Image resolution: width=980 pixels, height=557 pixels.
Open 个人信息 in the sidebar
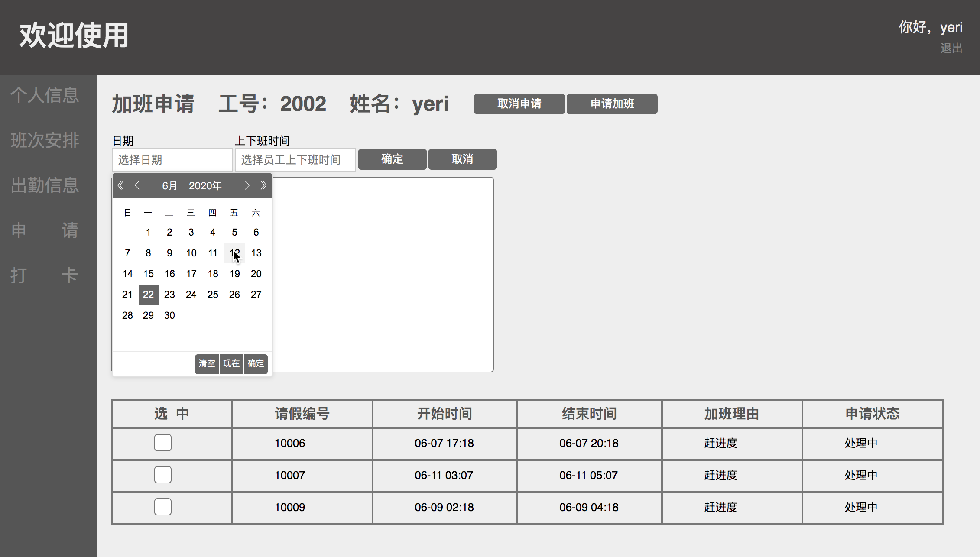click(x=45, y=95)
